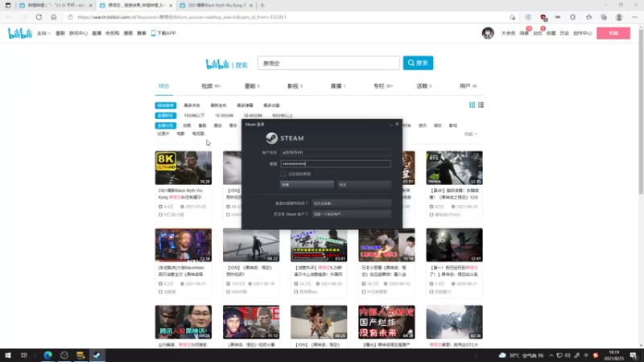
Task: Switch results to grid view icon
Action: click(472, 105)
